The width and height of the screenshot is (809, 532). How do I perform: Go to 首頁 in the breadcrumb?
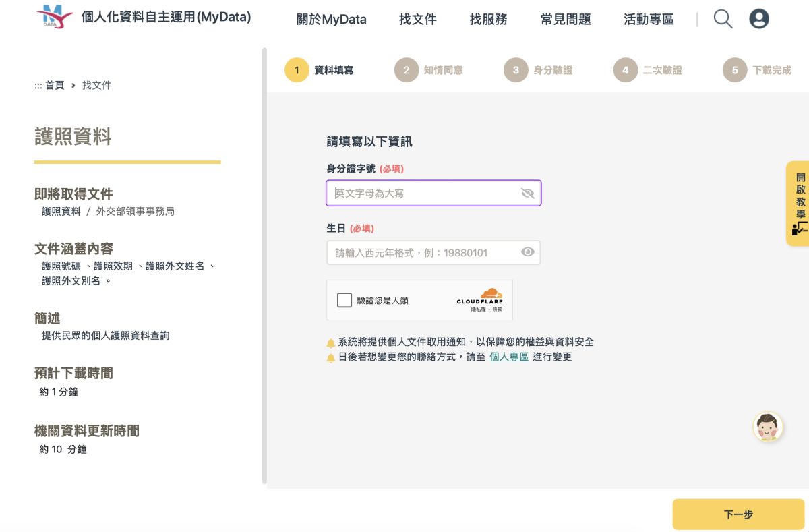click(55, 85)
